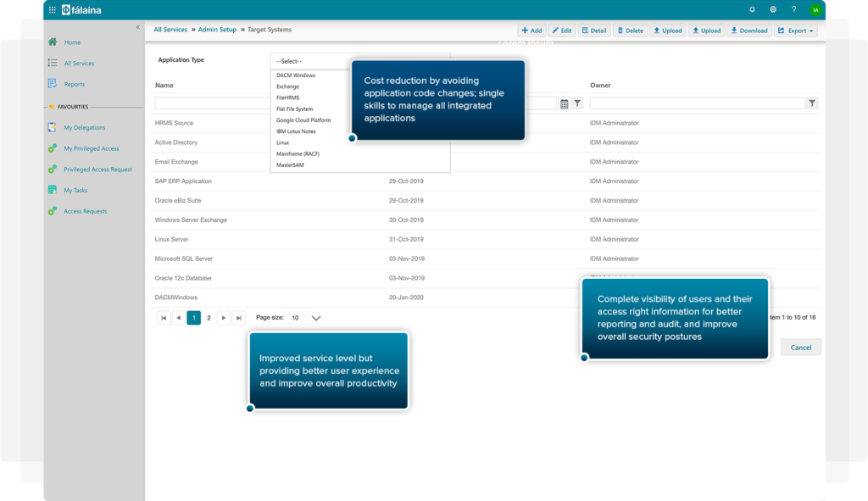
Task: Open Access Requests menu item
Action: click(86, 211)
